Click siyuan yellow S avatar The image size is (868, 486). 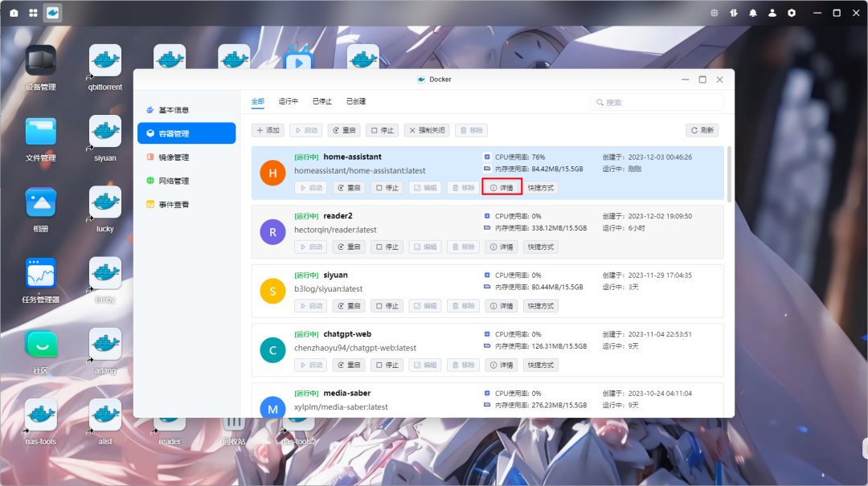coord(273,291)
